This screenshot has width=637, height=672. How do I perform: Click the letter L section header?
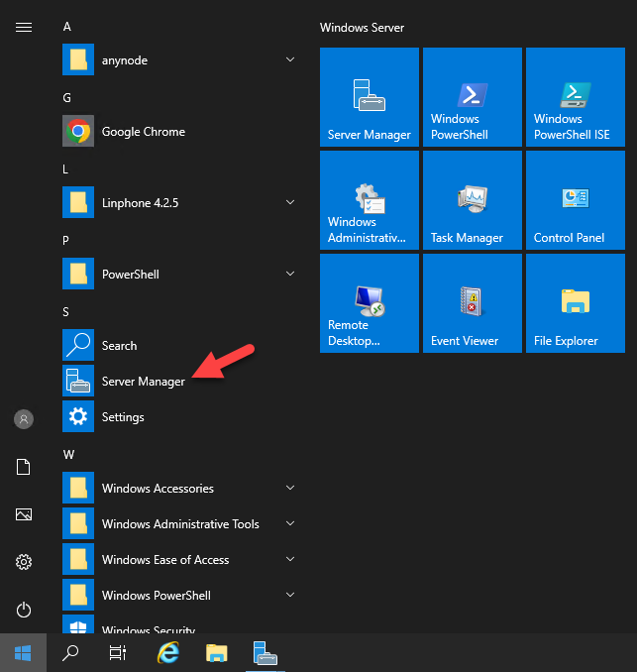click(x=65, y=169)
